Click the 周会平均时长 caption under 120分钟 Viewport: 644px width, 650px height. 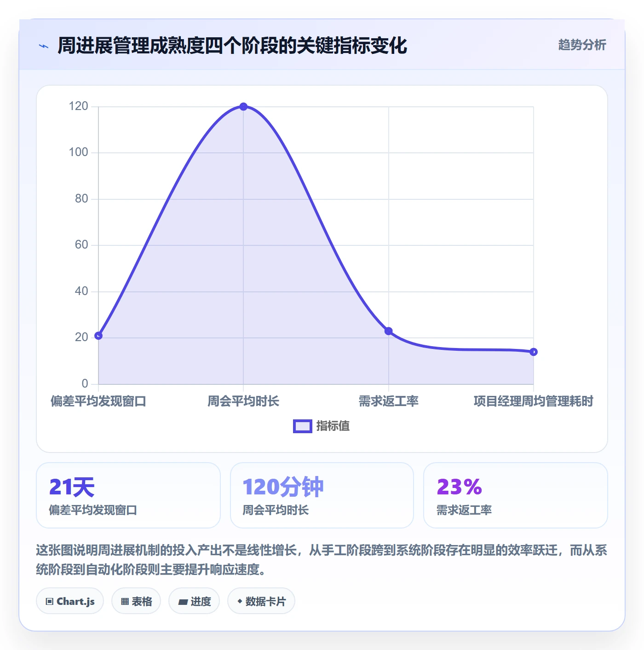(x=276, y=510)
